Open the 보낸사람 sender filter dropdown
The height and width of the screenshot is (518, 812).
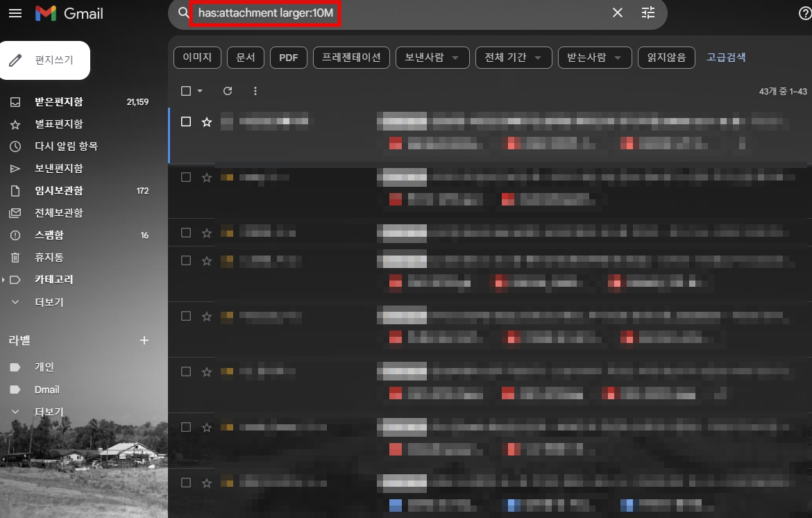coord(432,58)
